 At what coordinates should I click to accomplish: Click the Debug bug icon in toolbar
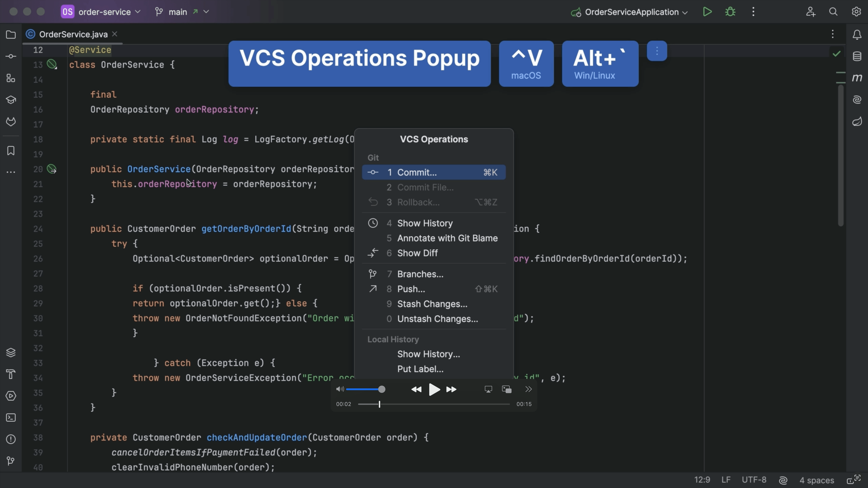pyautogui.click(x=730, y=12)
